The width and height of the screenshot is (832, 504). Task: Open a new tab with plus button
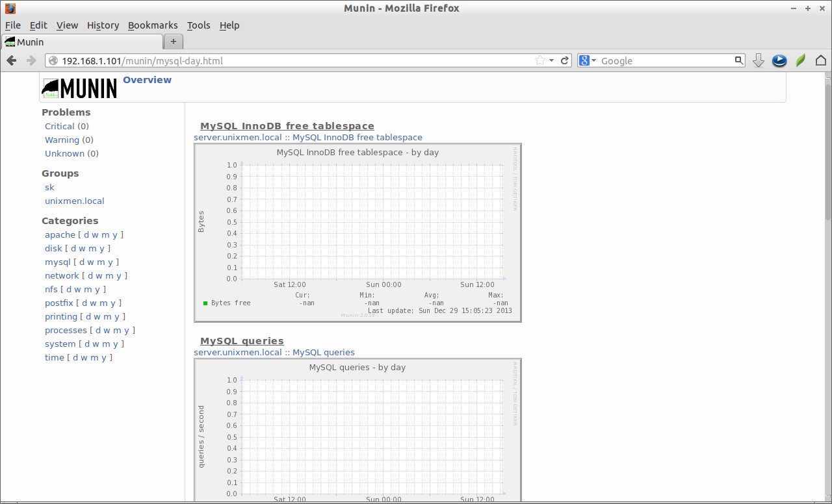click(174, 42)
